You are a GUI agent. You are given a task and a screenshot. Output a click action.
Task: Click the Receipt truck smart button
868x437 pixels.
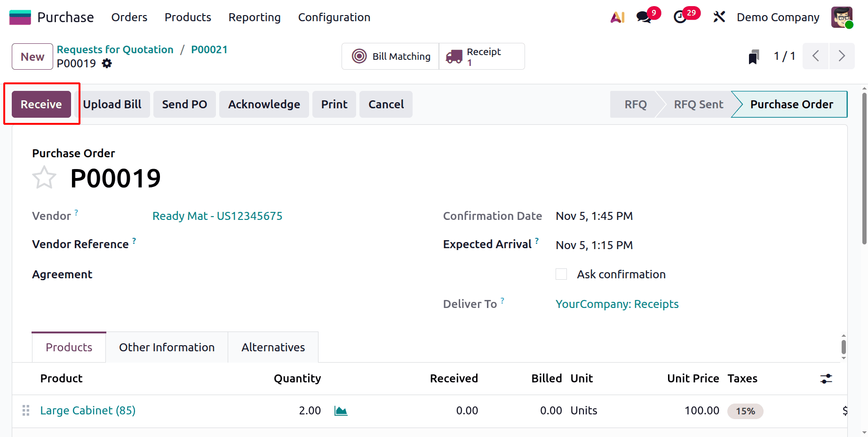click(481, 56)
